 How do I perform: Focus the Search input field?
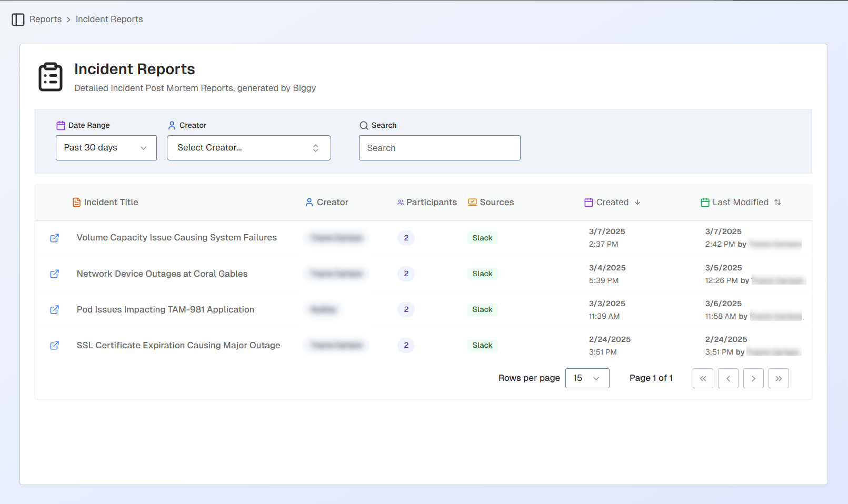click(440, 148)
